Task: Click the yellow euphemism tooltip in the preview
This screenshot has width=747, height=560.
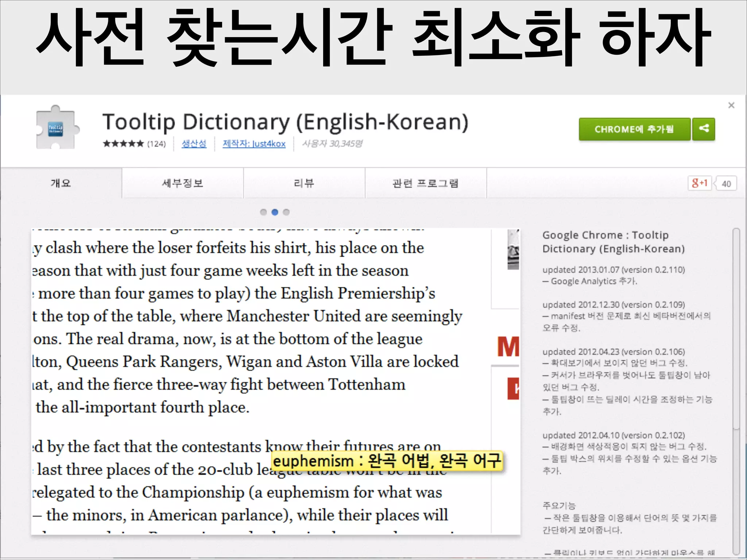Action: [387, 461]
